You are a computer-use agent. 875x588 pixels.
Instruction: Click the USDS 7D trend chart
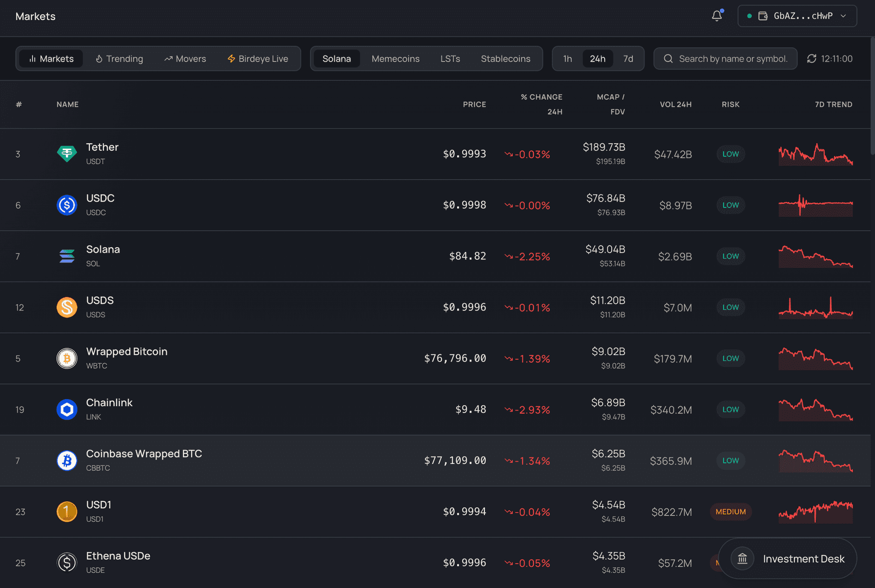[x=816, y=308]
